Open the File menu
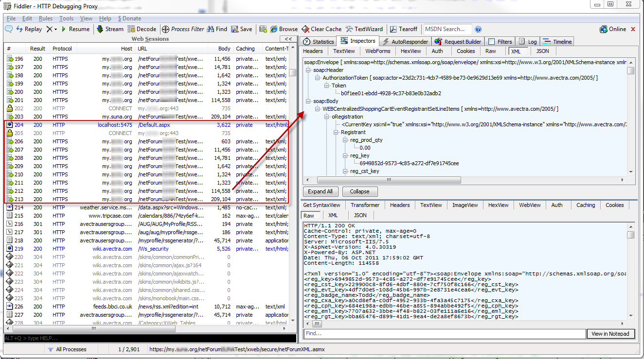Viewport: 644px width, 359px height. tap(11, 18)
